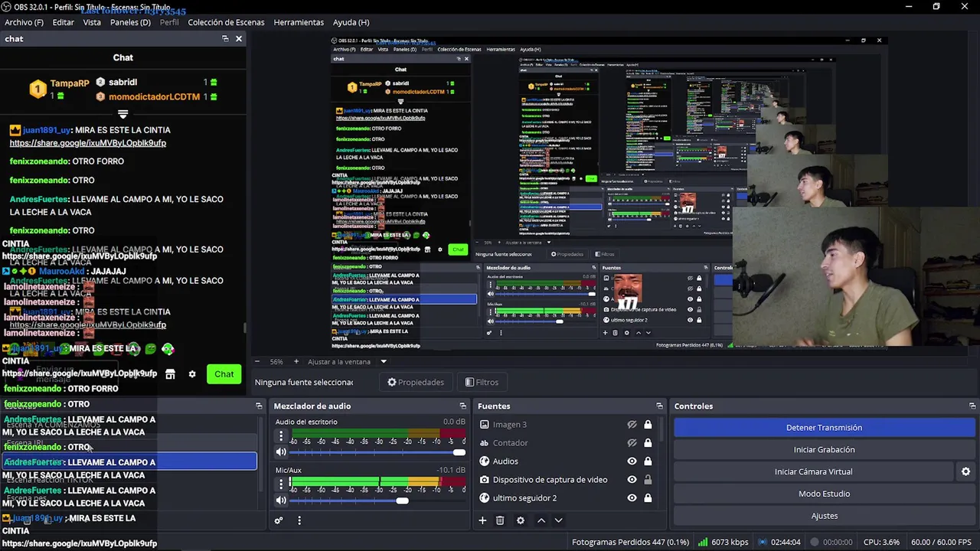Switch to Modo Estudio
Image resolution: width=980 pixels, height=551 pixels.
pyautogui.click(x=824, y=494)
